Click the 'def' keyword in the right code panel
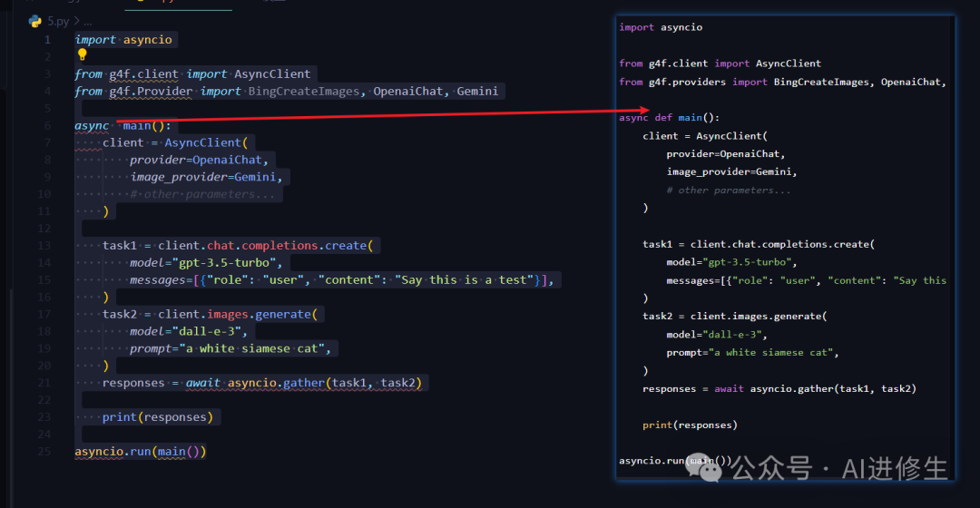The image size is (980, 508). coord(663,117)
